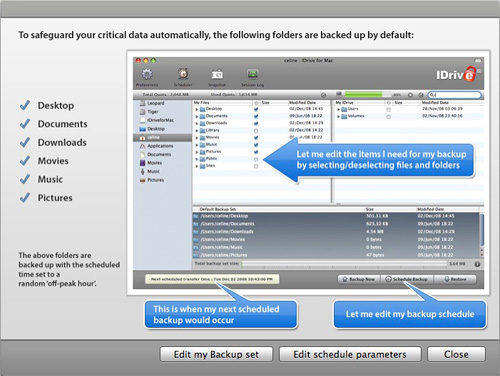Click the next scheduled transfer time field
The image size is (500, 376).
[212, 279]
